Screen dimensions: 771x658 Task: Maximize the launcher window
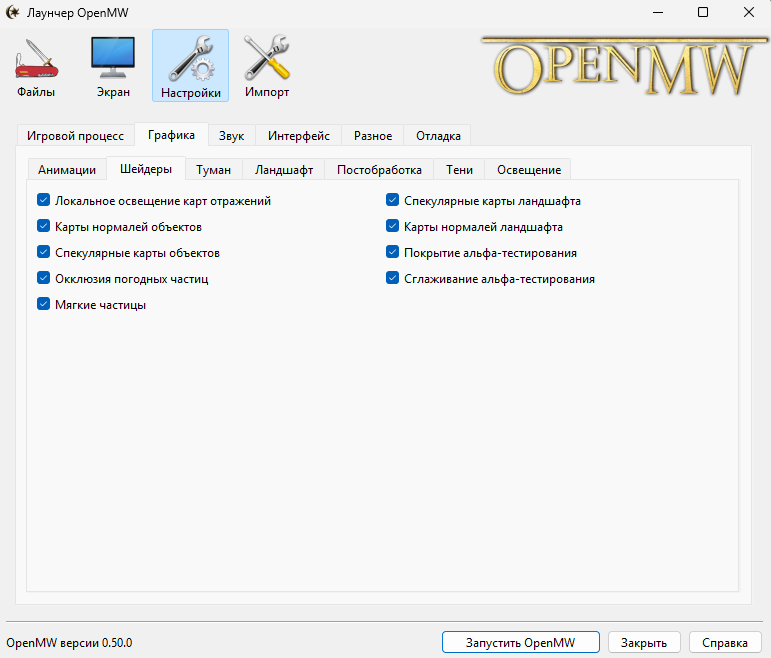pyautogui.click(x=703, y=12)
